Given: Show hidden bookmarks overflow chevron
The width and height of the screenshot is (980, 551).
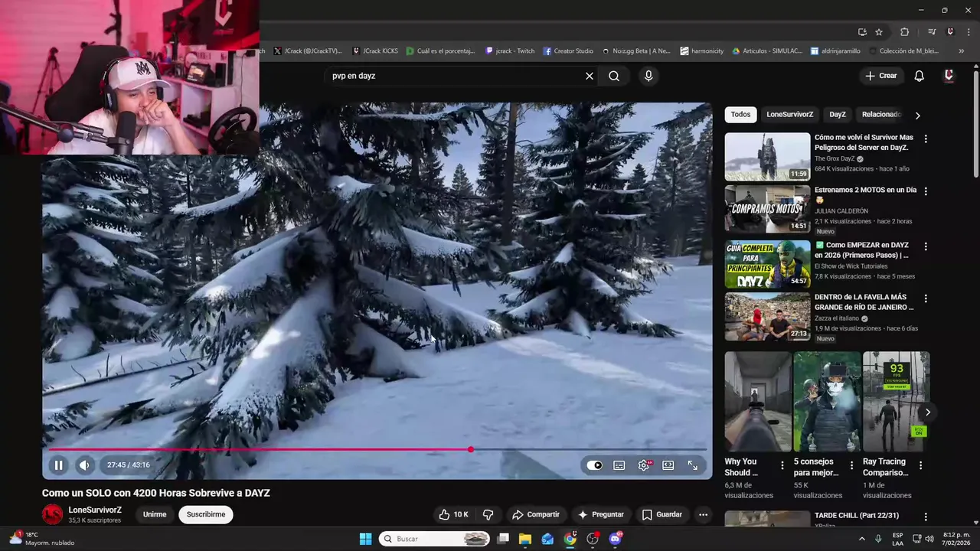Looking at the screenshot, I should [x=962, y=51].
